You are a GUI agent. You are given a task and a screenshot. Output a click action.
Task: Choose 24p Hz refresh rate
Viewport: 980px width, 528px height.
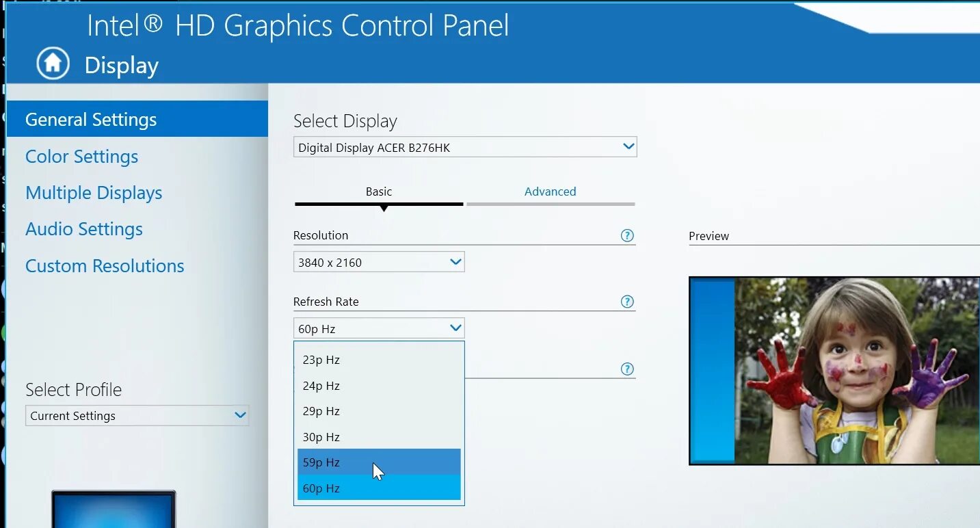379,386
